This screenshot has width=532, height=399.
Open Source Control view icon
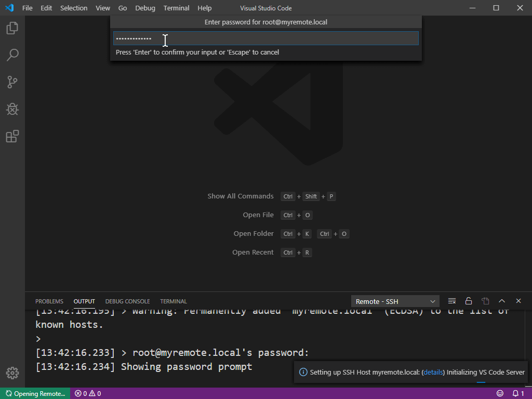(x=12, y=82)
